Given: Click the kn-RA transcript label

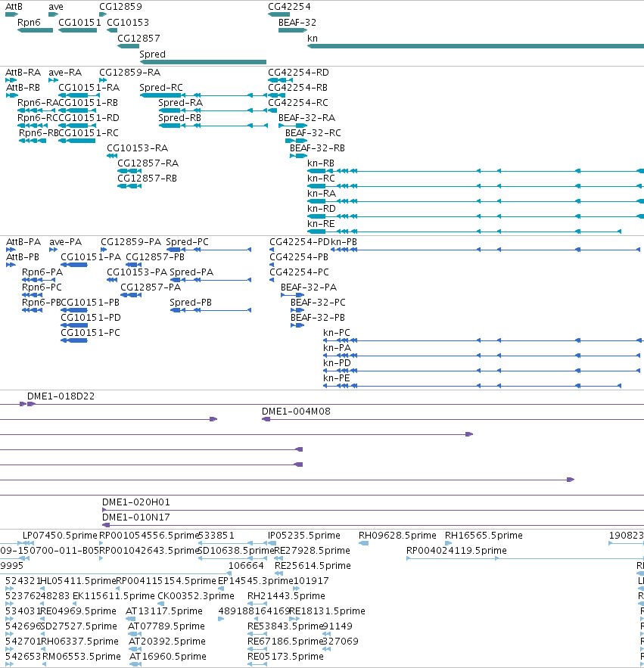Looking at the screenshot, I should tap(322, 194).
